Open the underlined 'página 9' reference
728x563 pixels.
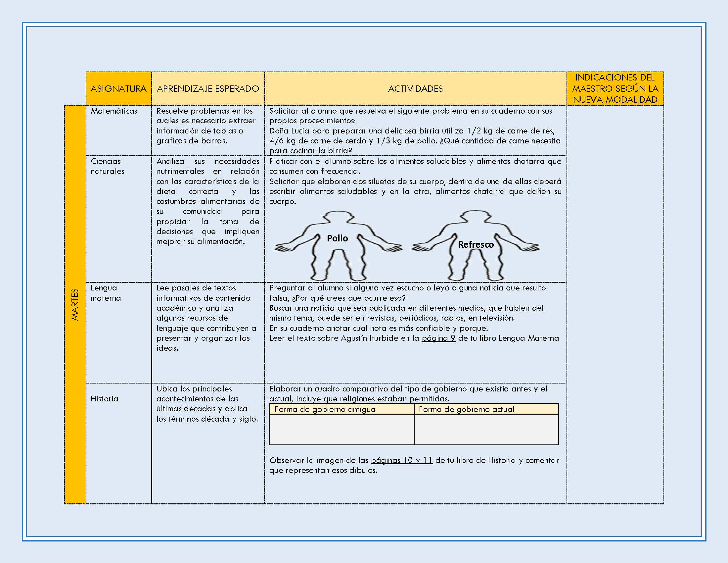click(x=439, y=338)
